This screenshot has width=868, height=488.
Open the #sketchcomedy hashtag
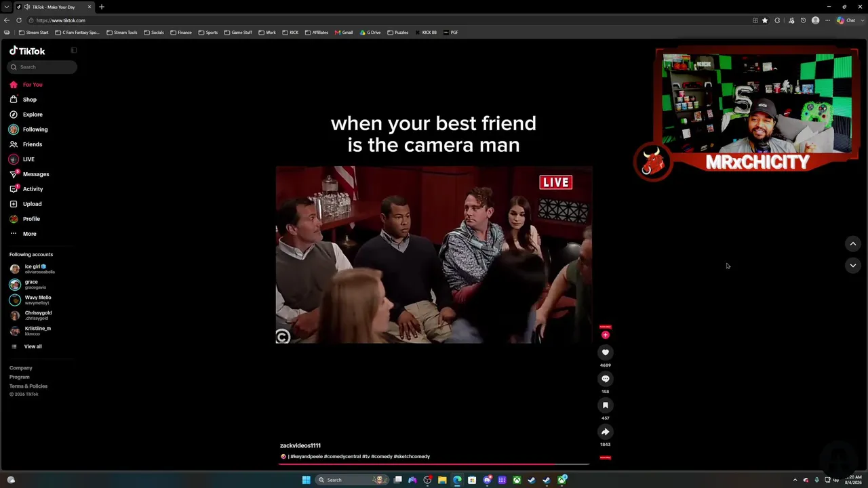[412, 457]
